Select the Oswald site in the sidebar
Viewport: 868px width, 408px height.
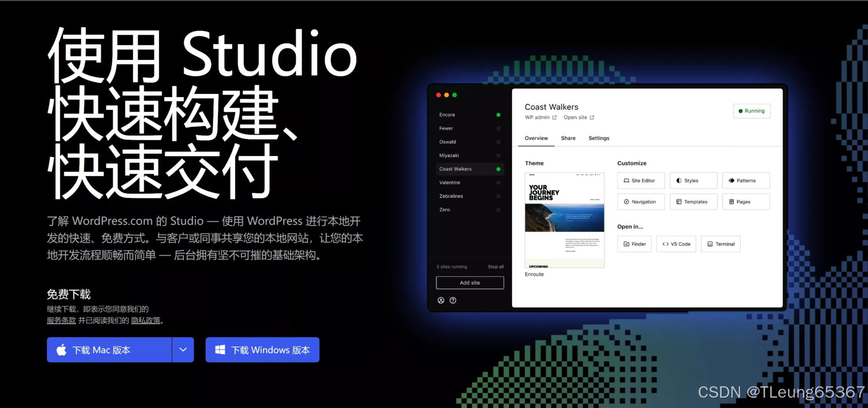point(470,142)
